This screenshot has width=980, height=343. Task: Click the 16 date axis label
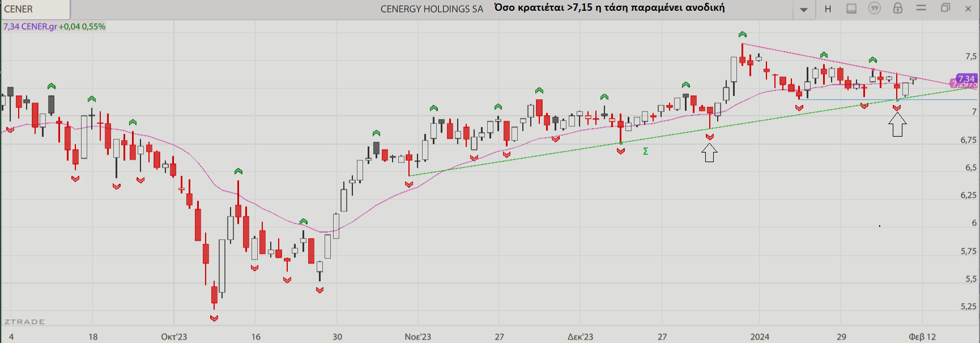point(256,337)
